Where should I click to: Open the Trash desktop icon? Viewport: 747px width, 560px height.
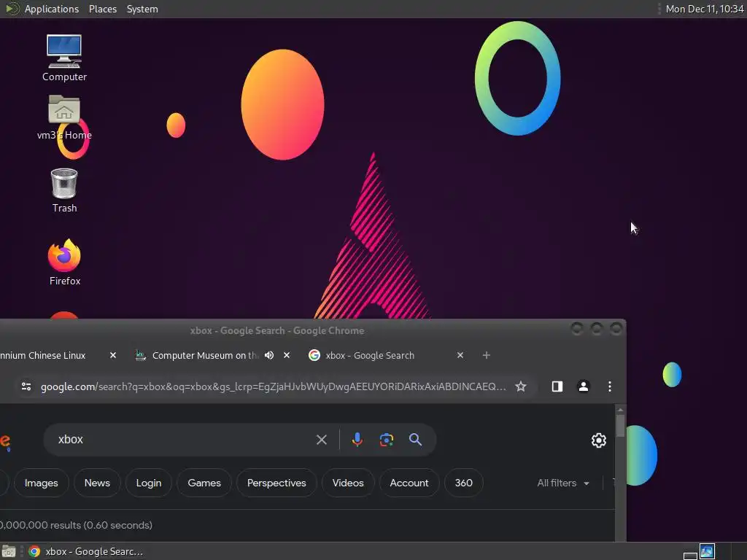64,190
